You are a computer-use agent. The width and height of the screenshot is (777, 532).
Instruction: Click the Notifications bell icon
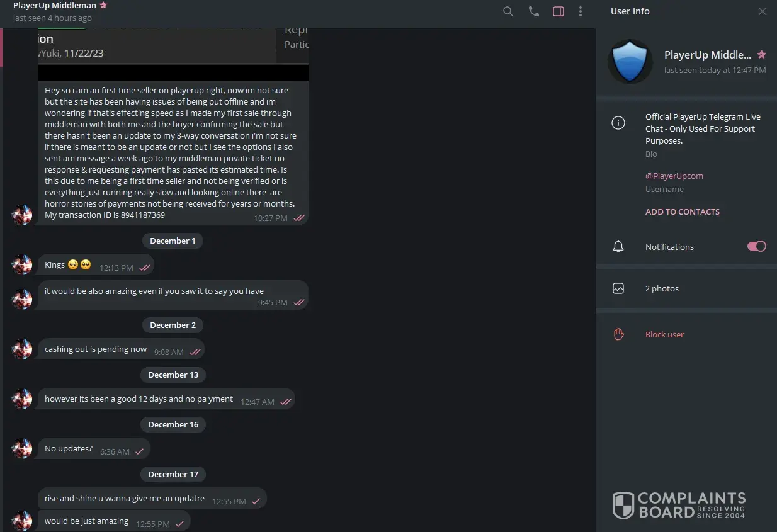pyautogui.click(x=618, y=247)
